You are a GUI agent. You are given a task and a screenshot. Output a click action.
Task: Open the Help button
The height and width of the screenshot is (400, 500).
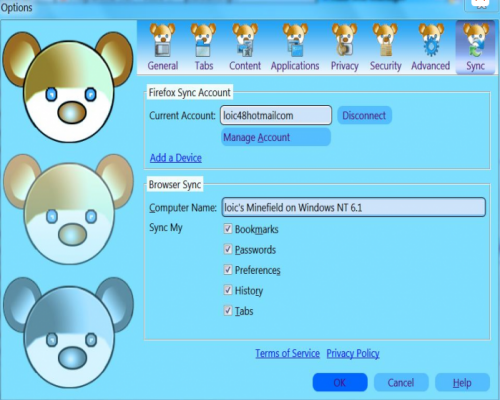(462, 382)
